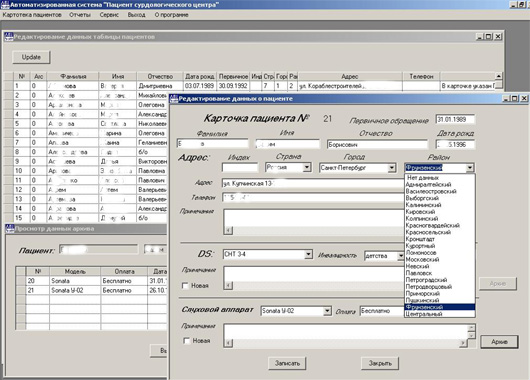
Task: Select Московский in district list
Action: (x=440, y=259)
